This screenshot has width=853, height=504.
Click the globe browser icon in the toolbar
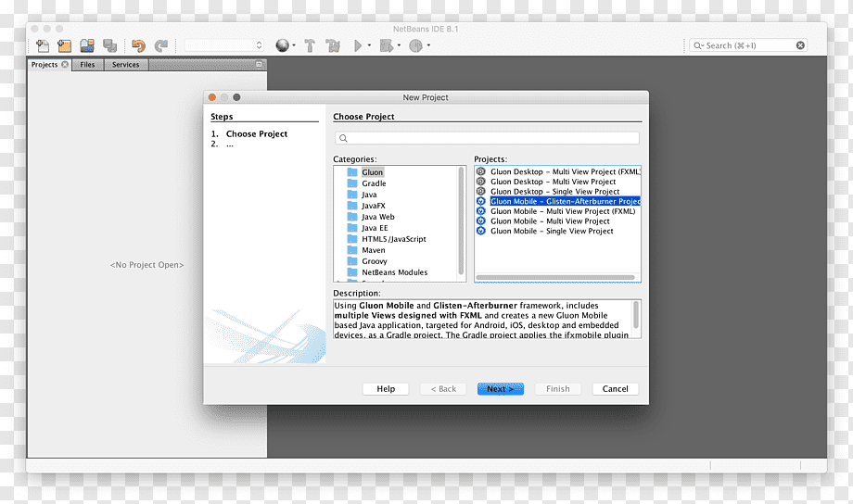(x=282, y=45)
